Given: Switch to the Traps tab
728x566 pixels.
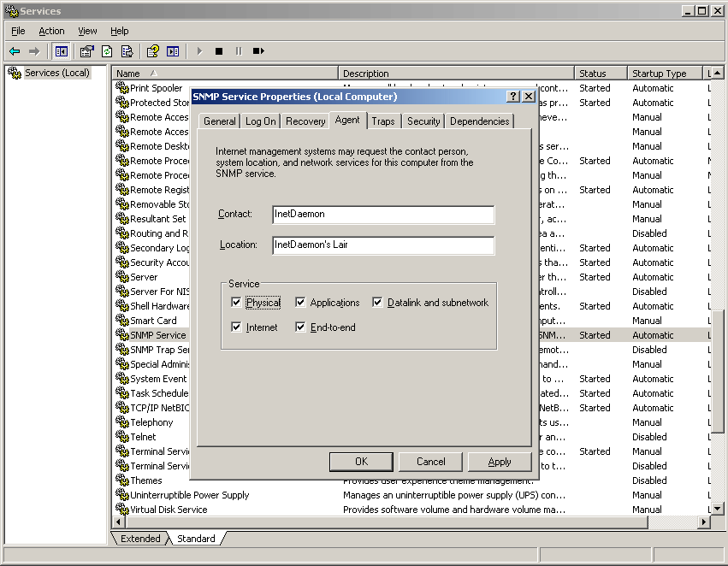Looking at the screenshot, I should coord(383,121).
